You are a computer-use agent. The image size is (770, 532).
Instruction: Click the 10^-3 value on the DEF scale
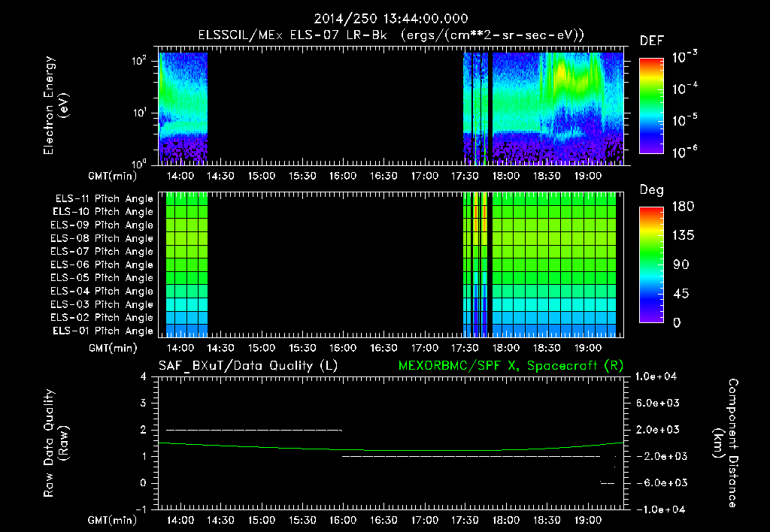click(x=684, y=56)
